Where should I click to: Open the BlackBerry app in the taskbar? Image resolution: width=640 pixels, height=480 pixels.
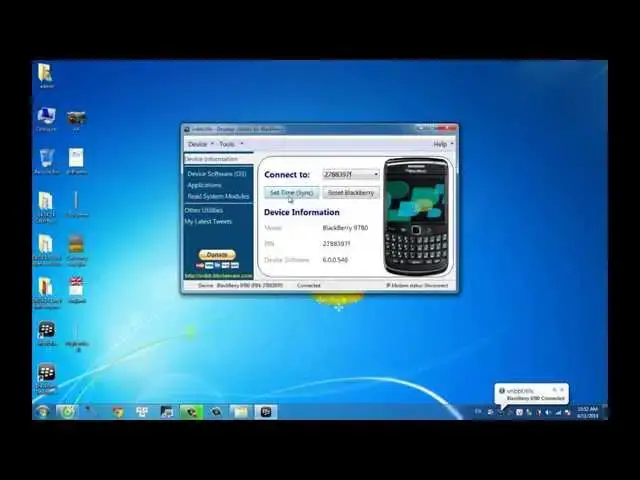pyautogui.click(x=266, y=412)
